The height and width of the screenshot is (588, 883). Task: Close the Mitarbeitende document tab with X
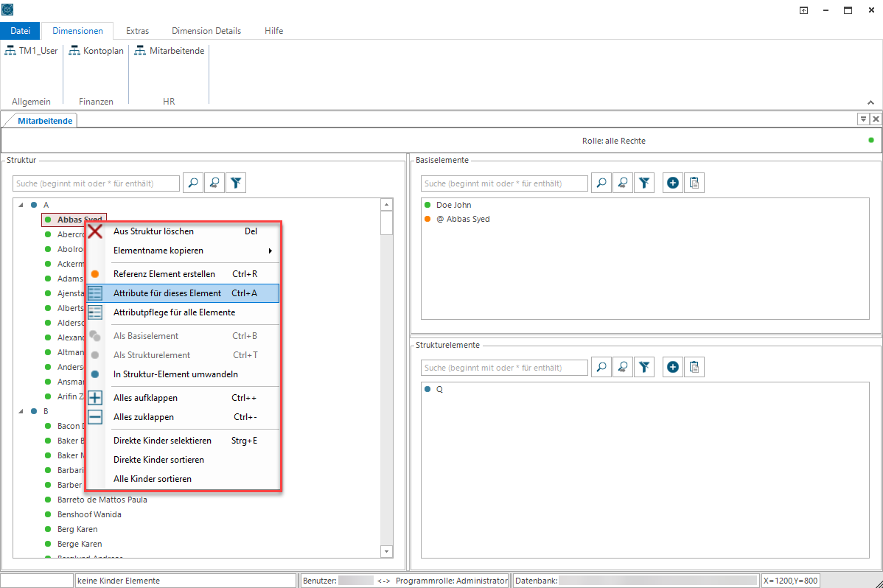click(876, 119)
